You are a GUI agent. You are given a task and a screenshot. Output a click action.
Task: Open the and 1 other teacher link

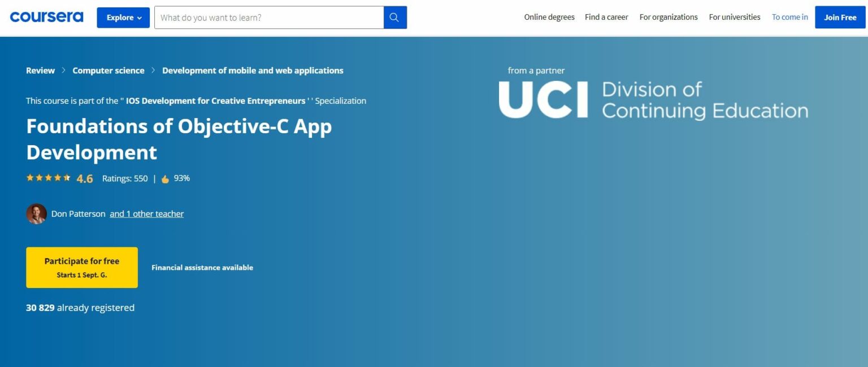point(146,213)
